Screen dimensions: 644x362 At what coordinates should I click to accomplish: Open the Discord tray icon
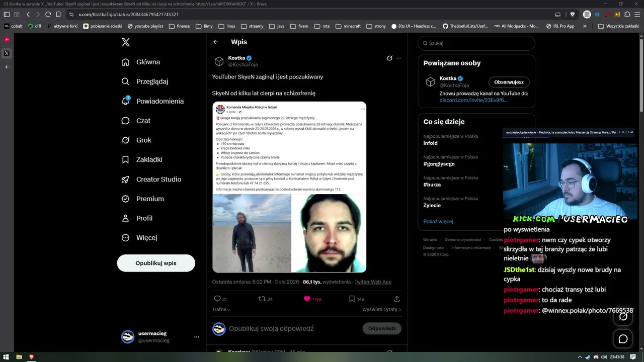pos(596,357)
